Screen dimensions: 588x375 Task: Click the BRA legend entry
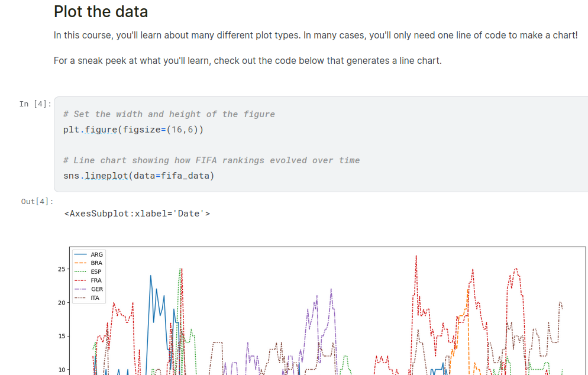point(96,263)
